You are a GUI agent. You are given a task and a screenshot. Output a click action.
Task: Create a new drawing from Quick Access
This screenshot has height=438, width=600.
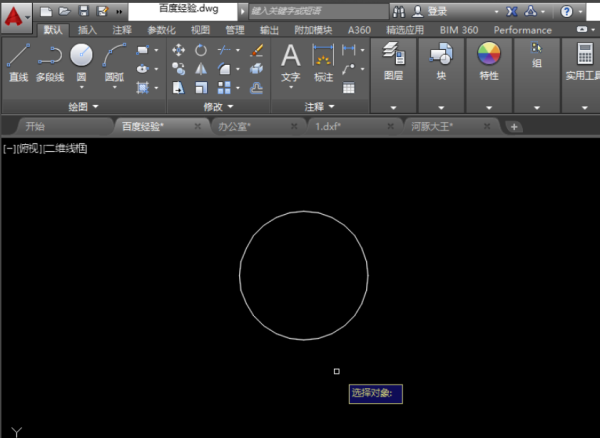tap(46, 11)
